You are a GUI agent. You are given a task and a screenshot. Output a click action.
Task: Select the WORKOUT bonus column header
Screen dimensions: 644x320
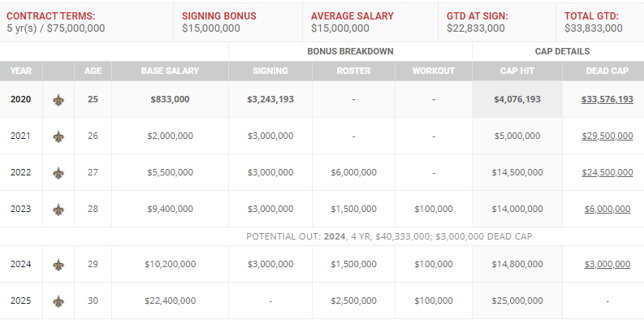[434, 71]
